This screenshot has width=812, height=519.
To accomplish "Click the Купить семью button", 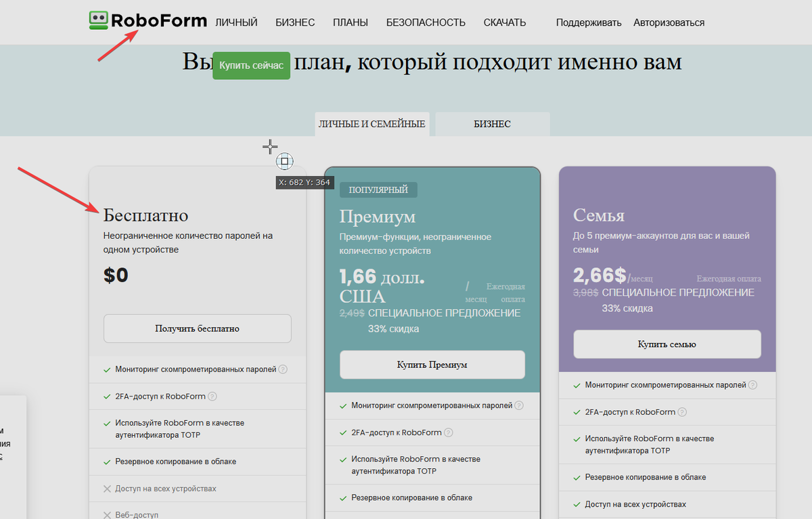I will (667, 344).
